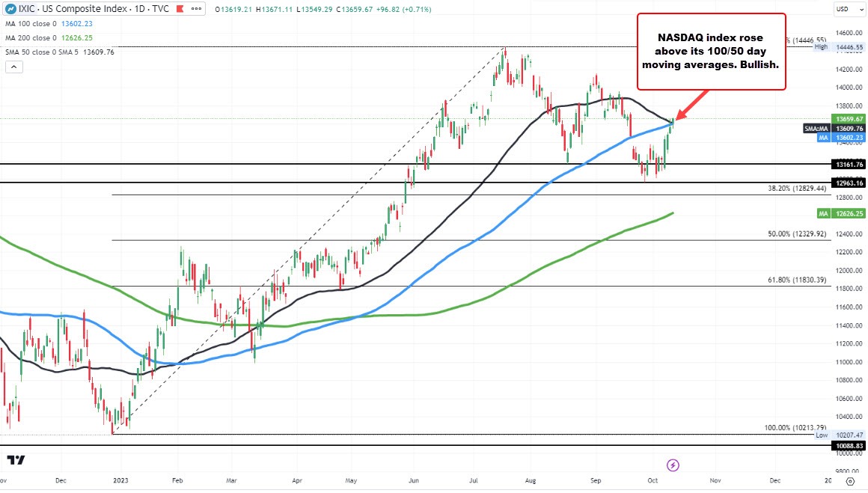Click the high price H13671.11
Screen dimensions: 868x493
tap(275, 10)
